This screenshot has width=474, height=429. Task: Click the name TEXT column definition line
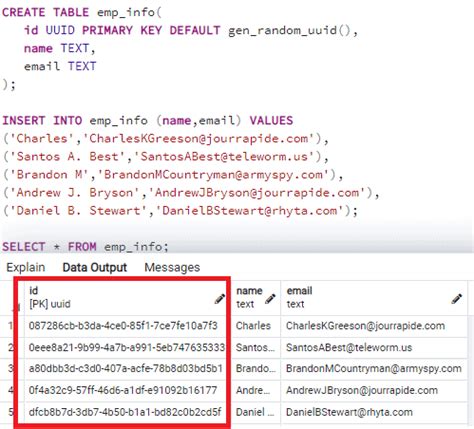click(x=60, y=49)
